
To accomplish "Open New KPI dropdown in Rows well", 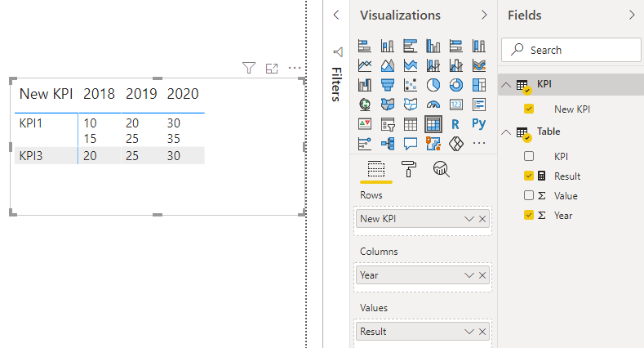I will pos(469,219).
